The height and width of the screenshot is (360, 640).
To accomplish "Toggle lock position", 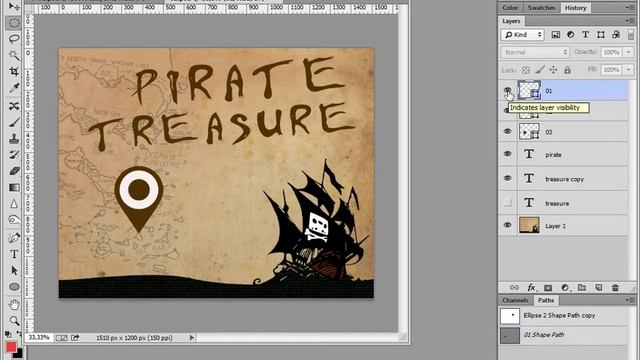I will click(553, 70).
